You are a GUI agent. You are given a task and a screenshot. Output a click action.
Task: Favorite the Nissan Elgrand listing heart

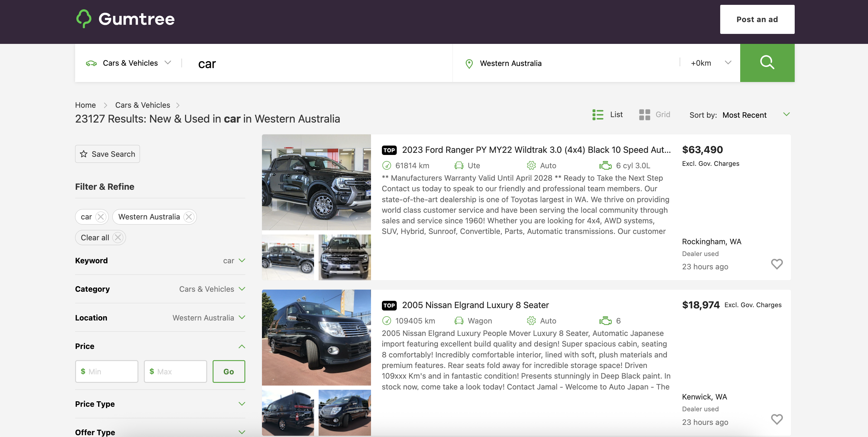click(777, 419)
